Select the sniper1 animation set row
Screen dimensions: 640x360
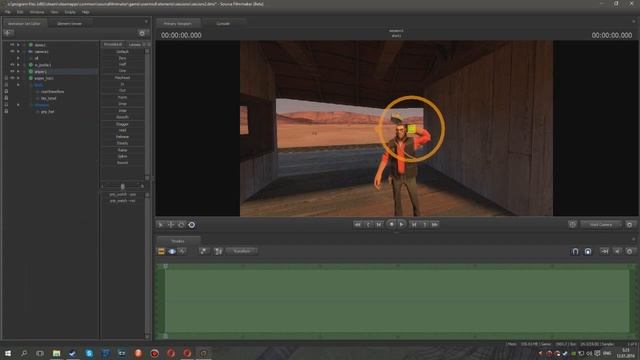40,71
